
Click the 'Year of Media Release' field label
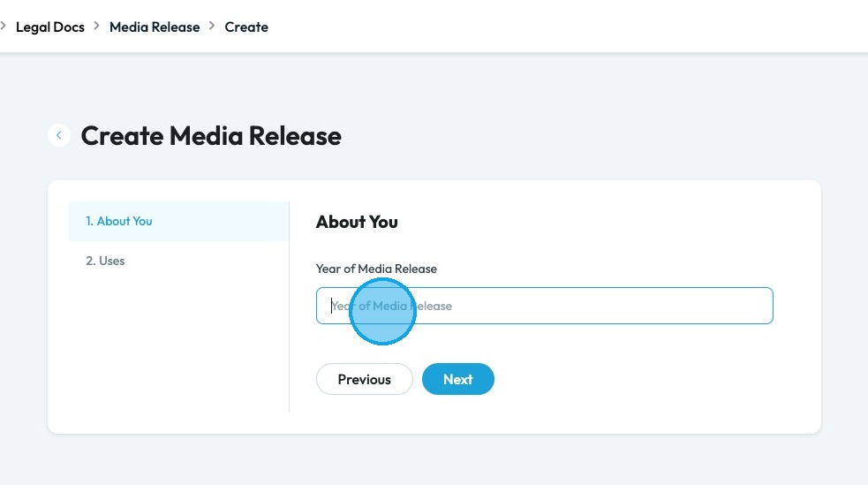coord(376,269)
